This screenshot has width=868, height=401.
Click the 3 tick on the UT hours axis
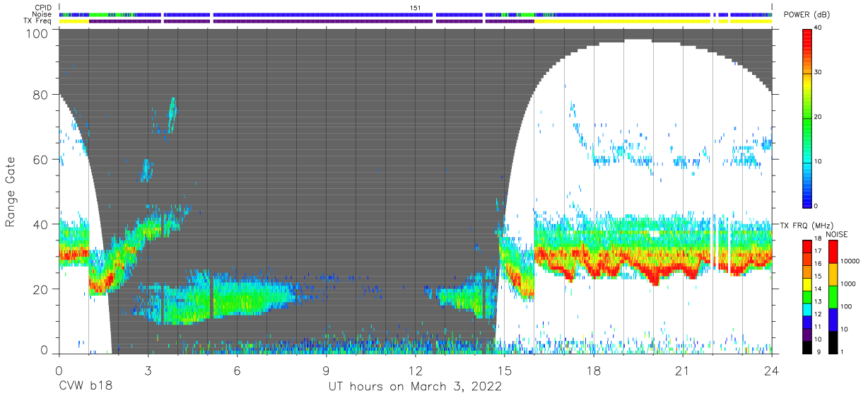148,371
